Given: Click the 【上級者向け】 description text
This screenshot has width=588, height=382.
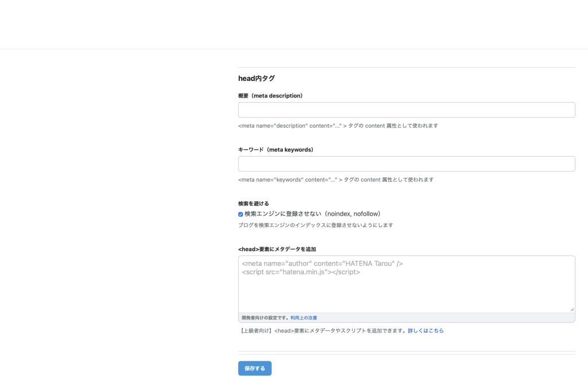Looking at the screenshot, I should [322, 331].
